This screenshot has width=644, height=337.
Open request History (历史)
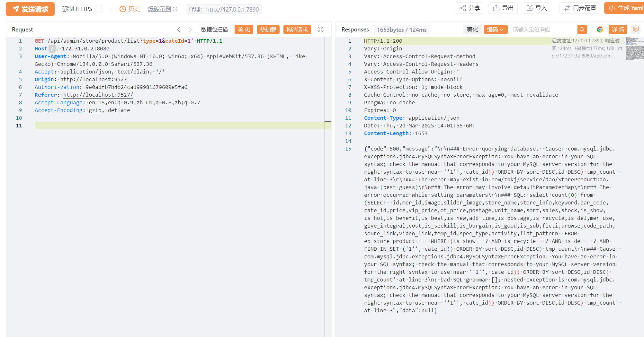pos(130,9)
